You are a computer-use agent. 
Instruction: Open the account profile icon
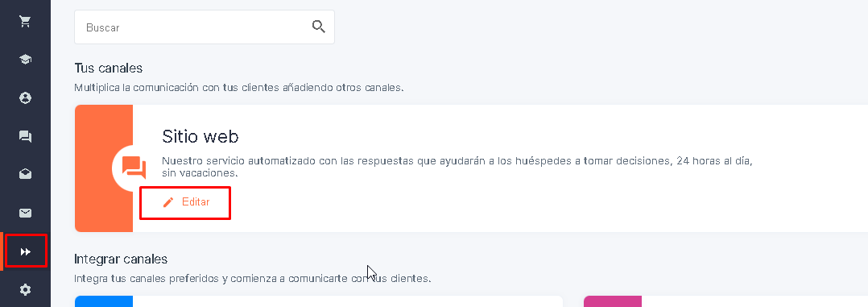pos(25,98)
